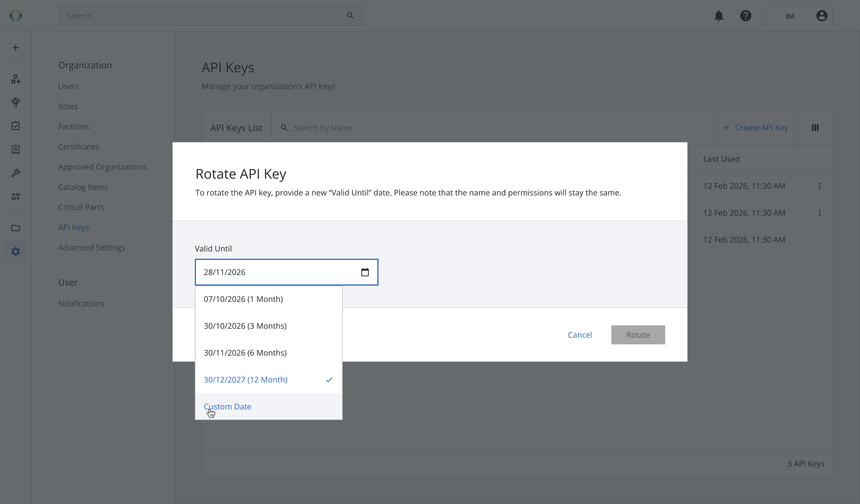This screenshot has width=860, height=504.
Task: Click the notifications bell icon
Action: tap(719, 16)
